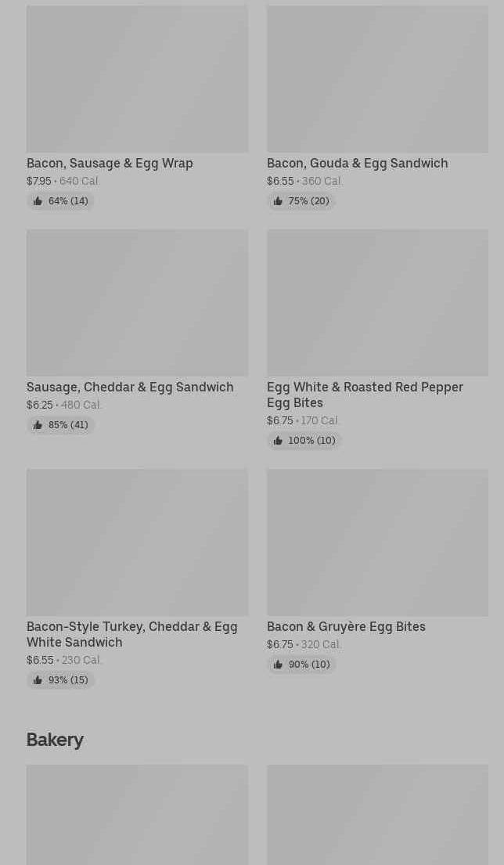
Task: Click the 100% (10) rating badge
Action: (304, 441)
